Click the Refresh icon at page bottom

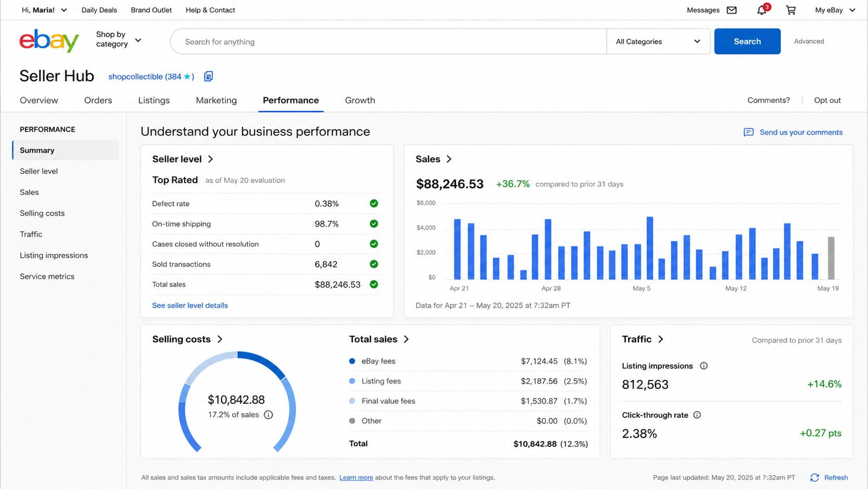815,478
